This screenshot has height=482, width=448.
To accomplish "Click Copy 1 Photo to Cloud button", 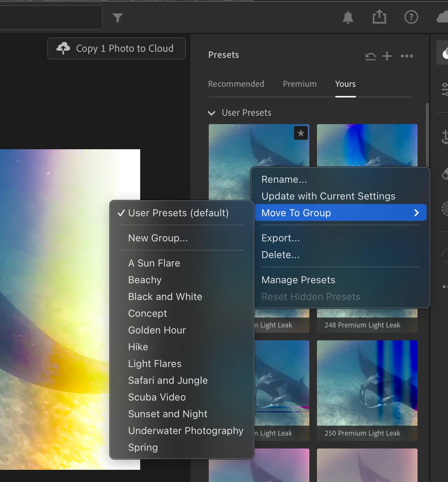I will (x=117, y=48).
